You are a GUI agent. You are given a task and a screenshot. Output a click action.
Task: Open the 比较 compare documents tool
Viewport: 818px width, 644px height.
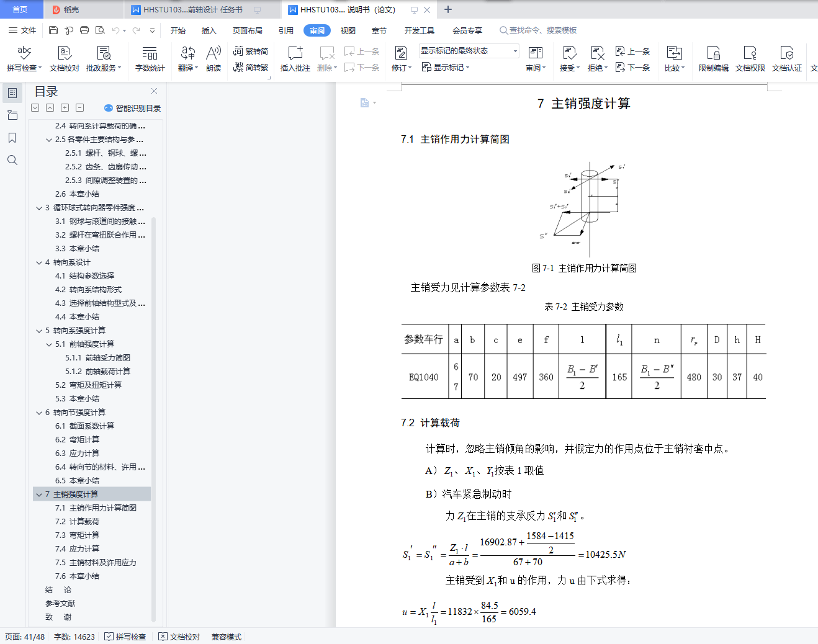coord(675,59)
